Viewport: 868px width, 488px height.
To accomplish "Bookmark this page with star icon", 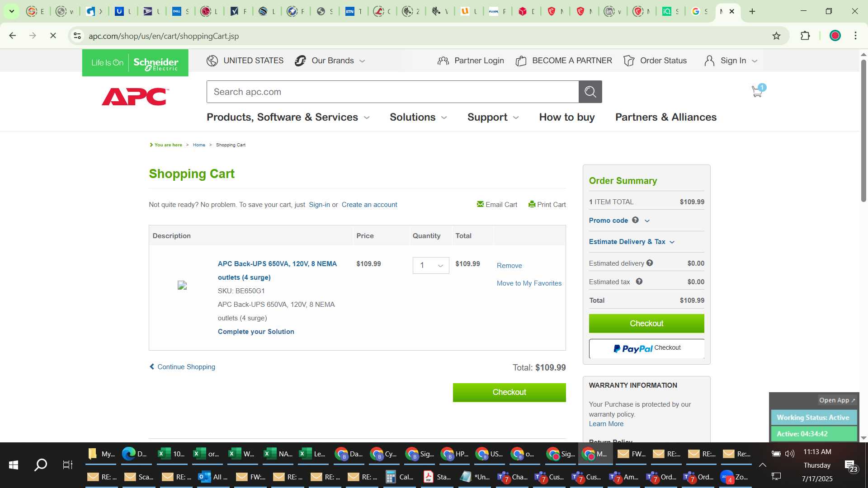I will [776, 36].
